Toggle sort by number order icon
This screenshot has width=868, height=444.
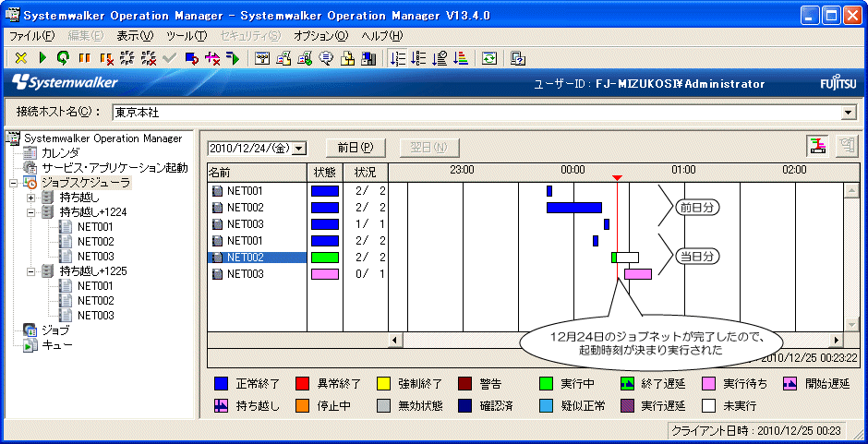click(397, 58)
